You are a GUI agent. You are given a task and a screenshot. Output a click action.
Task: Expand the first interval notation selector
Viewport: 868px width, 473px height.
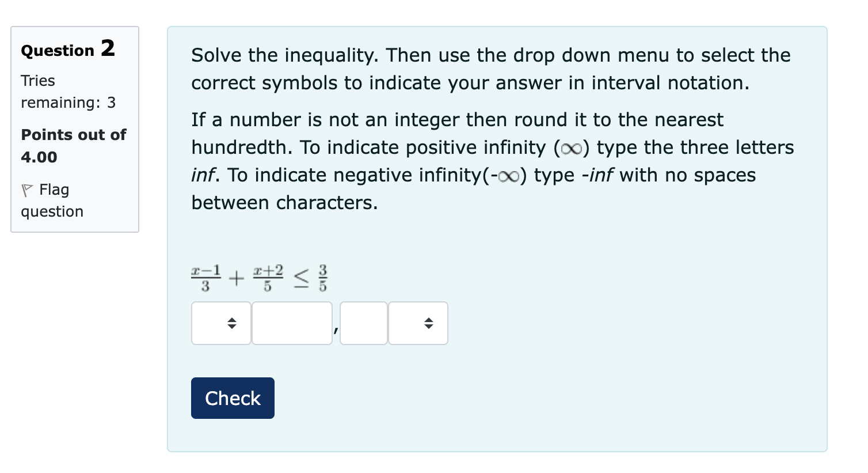pos(221,323)
